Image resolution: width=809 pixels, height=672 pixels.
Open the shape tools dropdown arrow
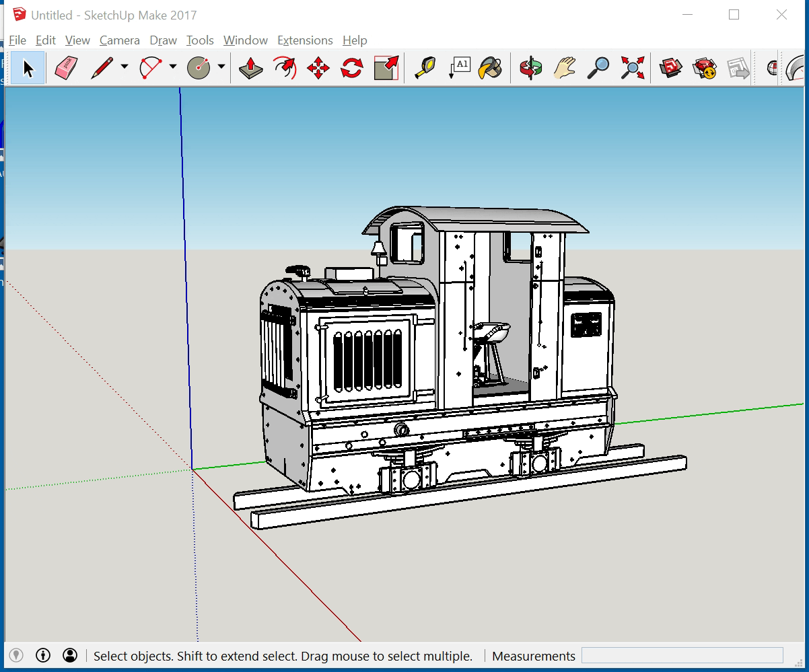pos(221,67)
